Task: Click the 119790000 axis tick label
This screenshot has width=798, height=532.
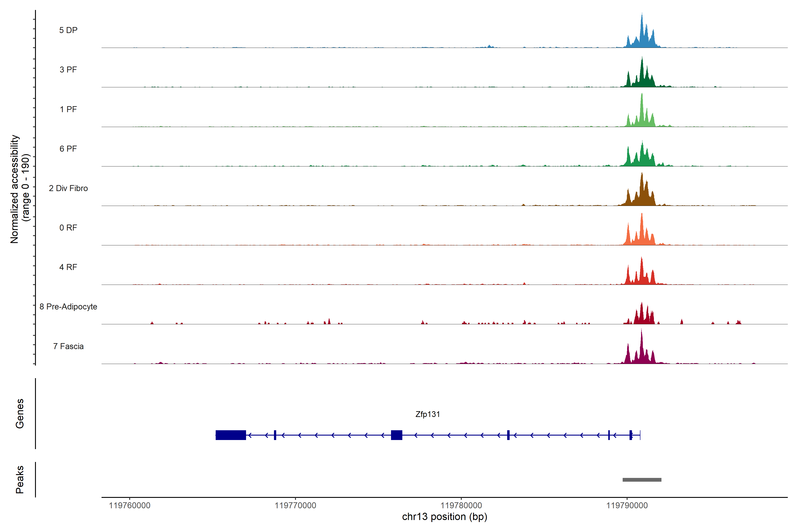Action: coord(627,505)
